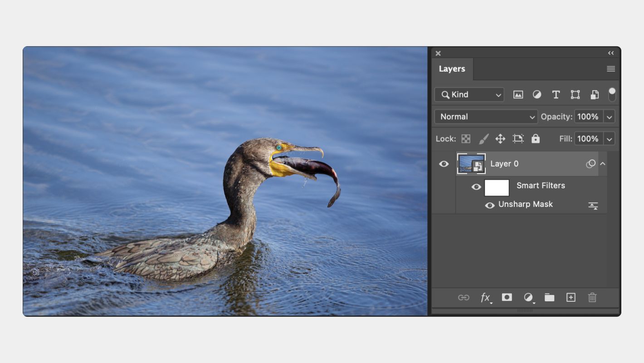Click the adjustment layers filter icon
The width and height of the screenshot is (644, 363).
pyautogui.click(x=537, y=94)
